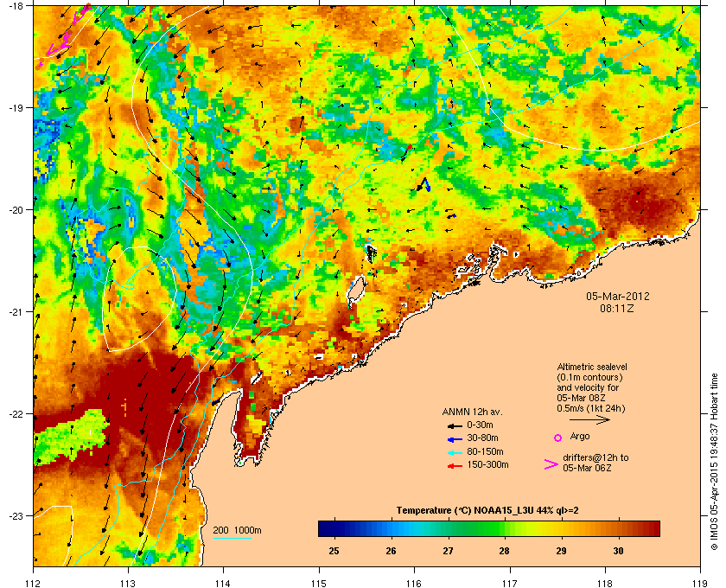Click the time label 08:11Z

(x=617, y=308)
